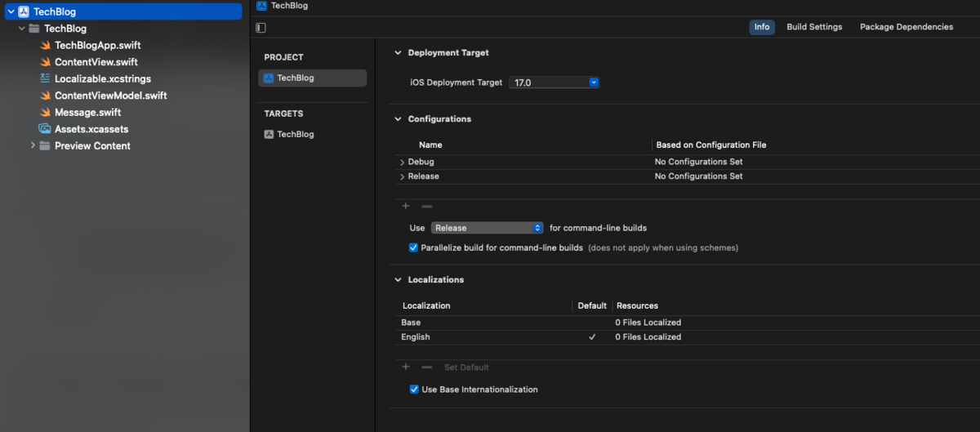
Task: Uncheck Use Base Internationalization
Action: point(414,390)
